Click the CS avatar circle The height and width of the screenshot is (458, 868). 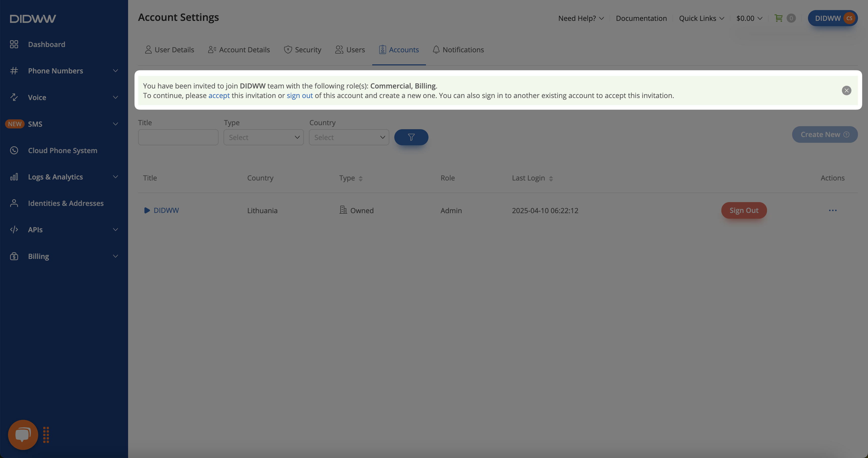pos(849,18)
